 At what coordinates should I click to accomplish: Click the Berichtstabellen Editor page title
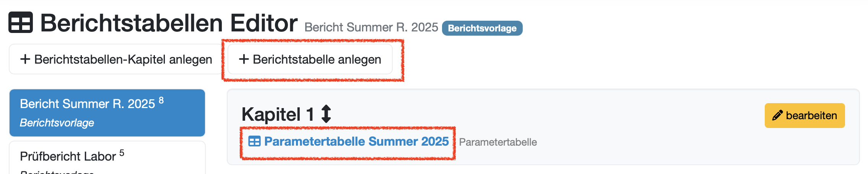tap(169, 23)
